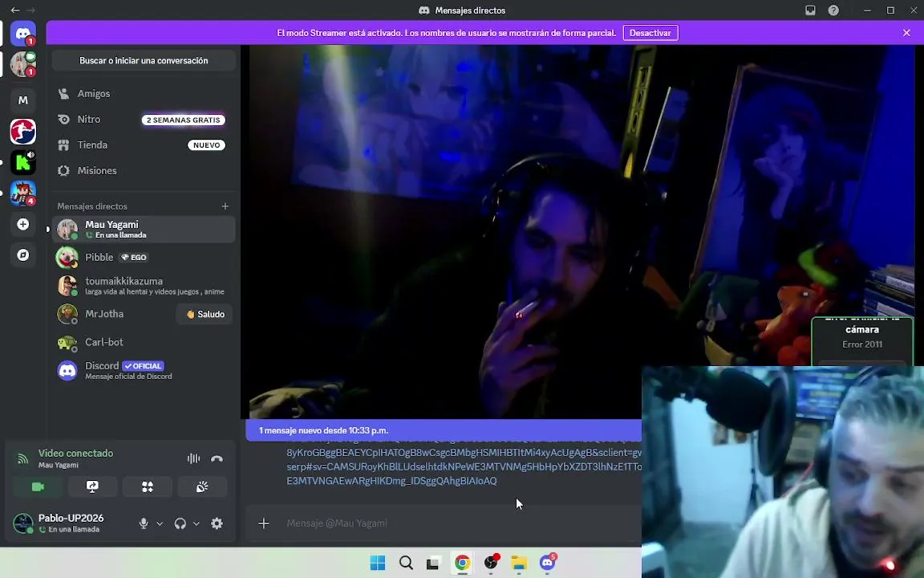924x578 pixels.
Task: Open the Nitro menu item
Action: click(x=144, y=119)
